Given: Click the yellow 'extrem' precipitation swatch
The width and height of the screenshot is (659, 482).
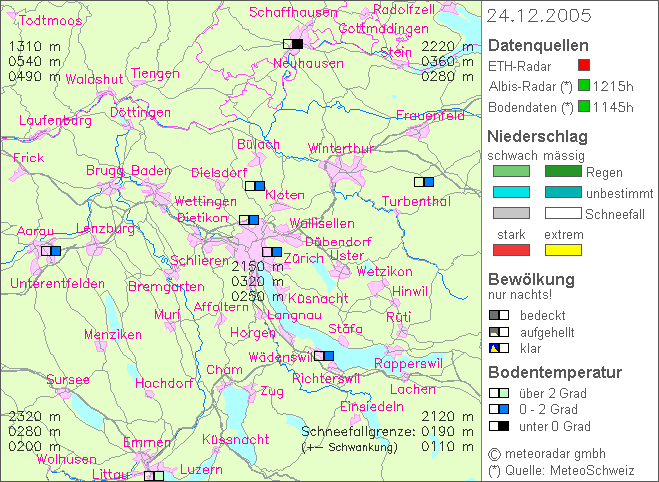Looking at the screenshot, I should [x=563, y=250].
